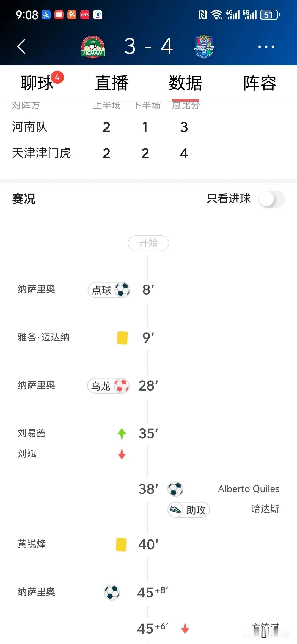
Task: Tap the goal ball icon at 38'
Action: click(175, 489)
